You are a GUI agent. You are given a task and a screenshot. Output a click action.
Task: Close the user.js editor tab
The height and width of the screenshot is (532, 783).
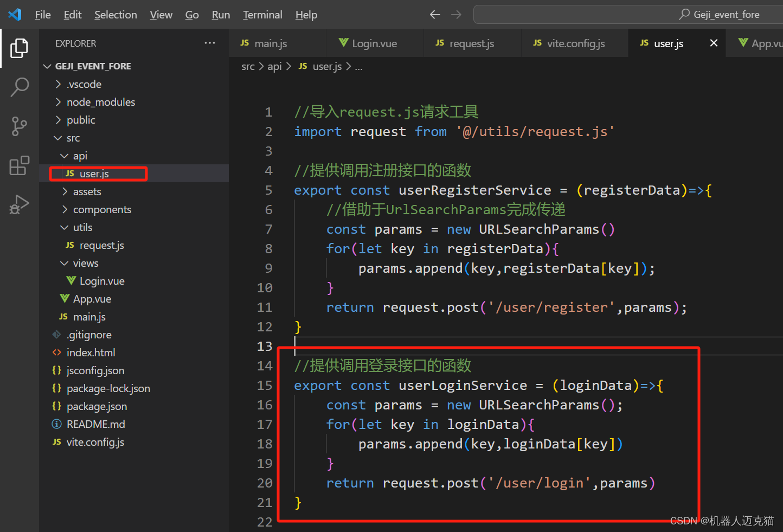[x=714, y=43]
